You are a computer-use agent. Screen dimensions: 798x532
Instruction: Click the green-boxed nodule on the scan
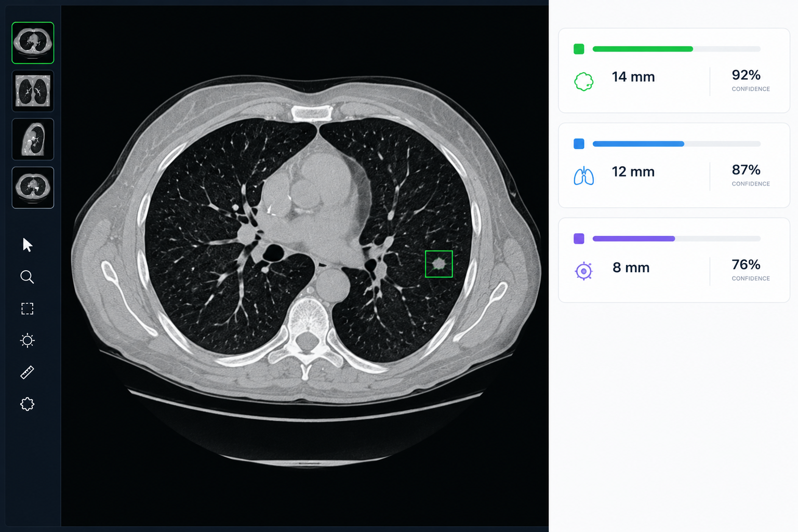point(439,264)
